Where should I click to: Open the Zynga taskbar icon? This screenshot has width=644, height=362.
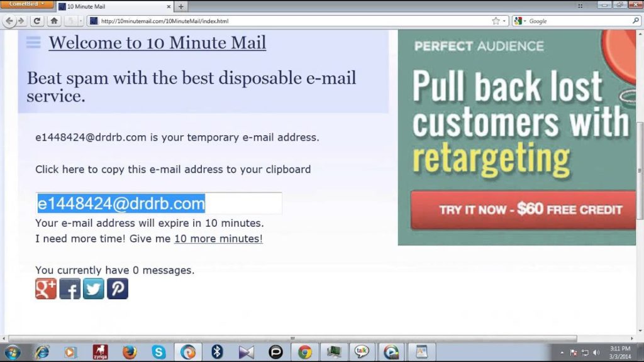100,352
